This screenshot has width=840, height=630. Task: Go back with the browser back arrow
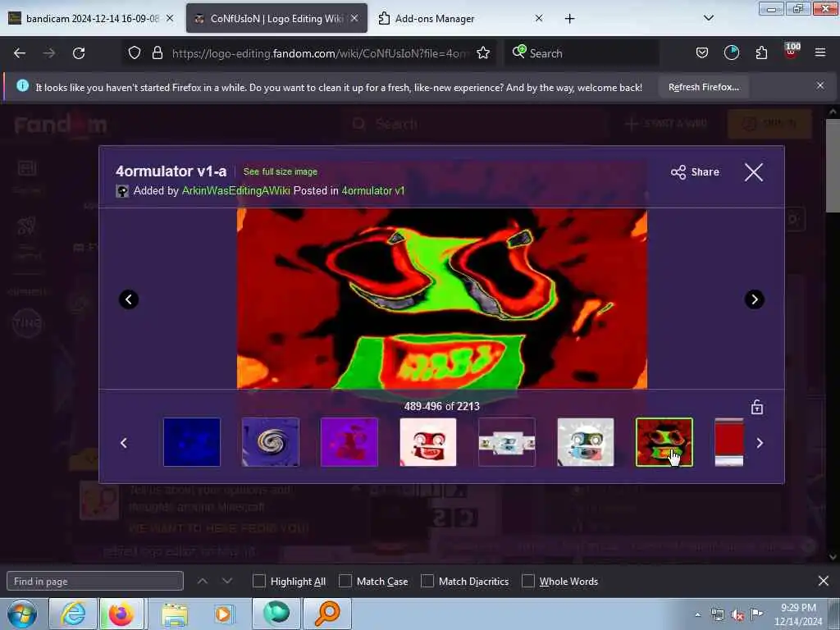20,53
